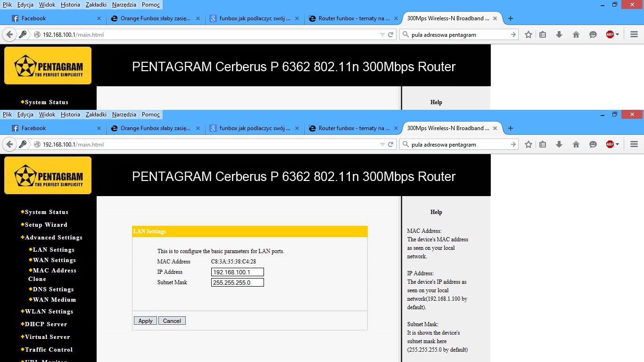The height and width of the screenshot is (362, 644).
Task: Click Adblock Plus icon in the lower window
Action: 610,144
